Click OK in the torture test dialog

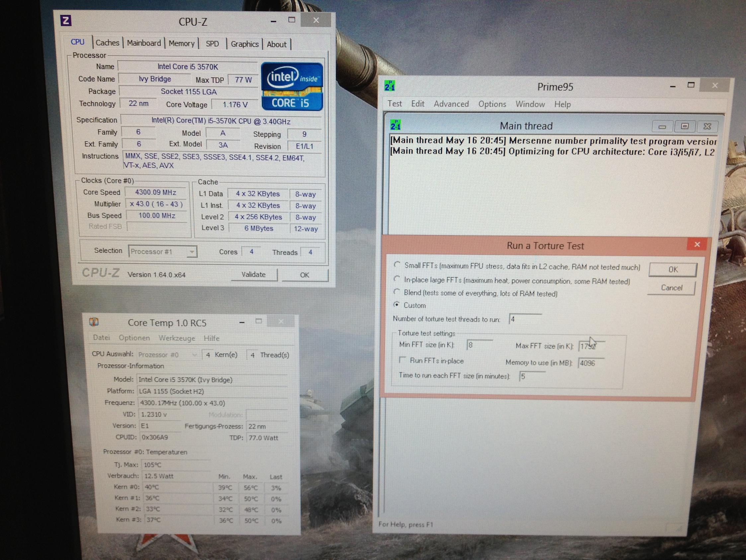673,270
